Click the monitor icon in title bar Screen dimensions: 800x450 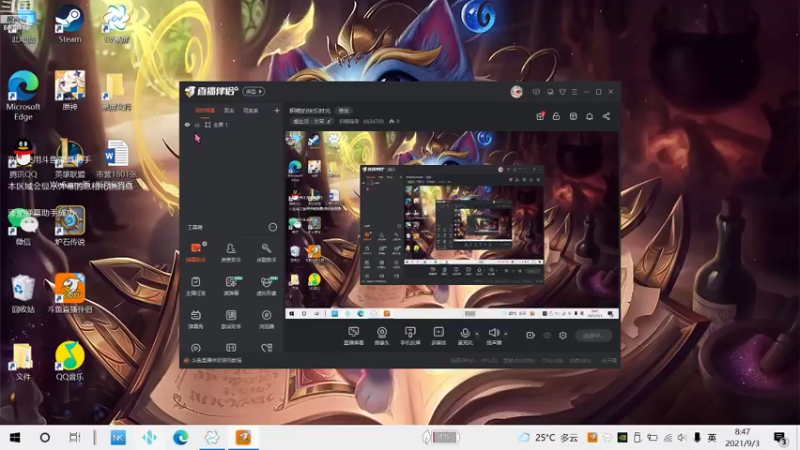click(549, 92)
